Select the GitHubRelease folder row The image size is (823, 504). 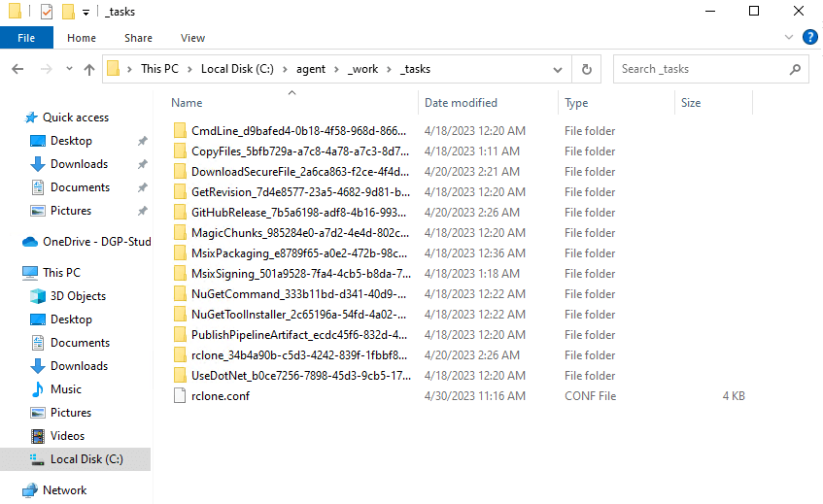(300, 213)
